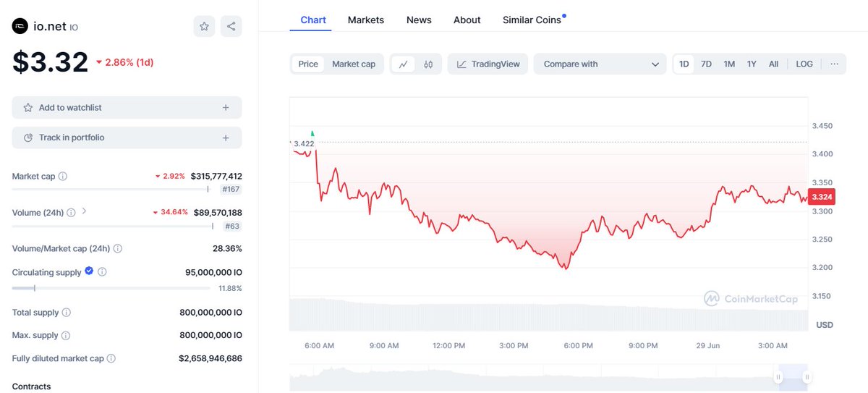
Task: Click the 95,000,000 IO circulating supply value
Action: click(x=213, y=272)
